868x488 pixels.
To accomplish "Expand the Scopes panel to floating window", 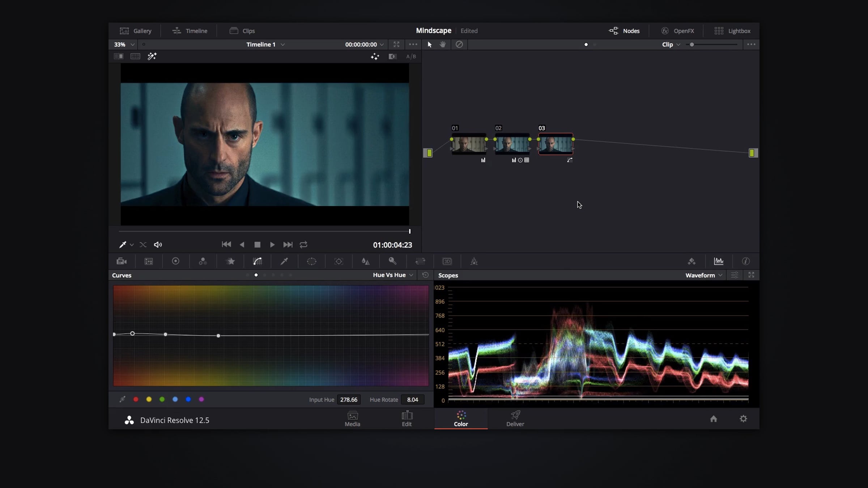I will (x=751, y=275).
